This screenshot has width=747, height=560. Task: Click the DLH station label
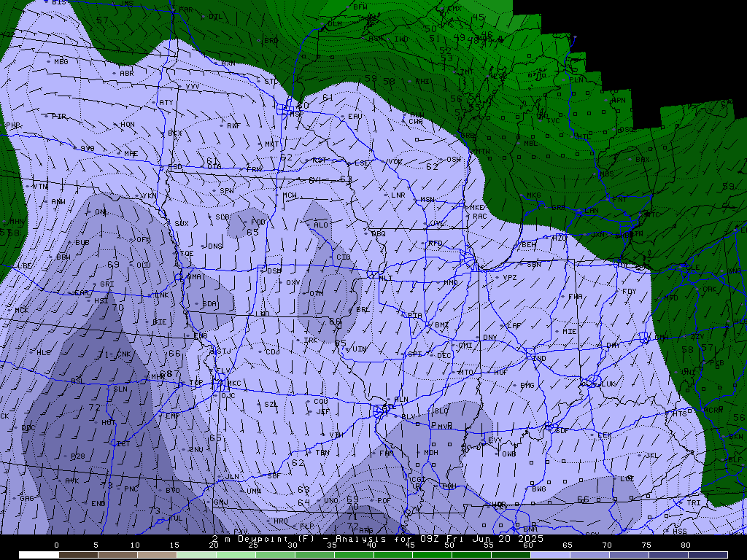point(334,24)
